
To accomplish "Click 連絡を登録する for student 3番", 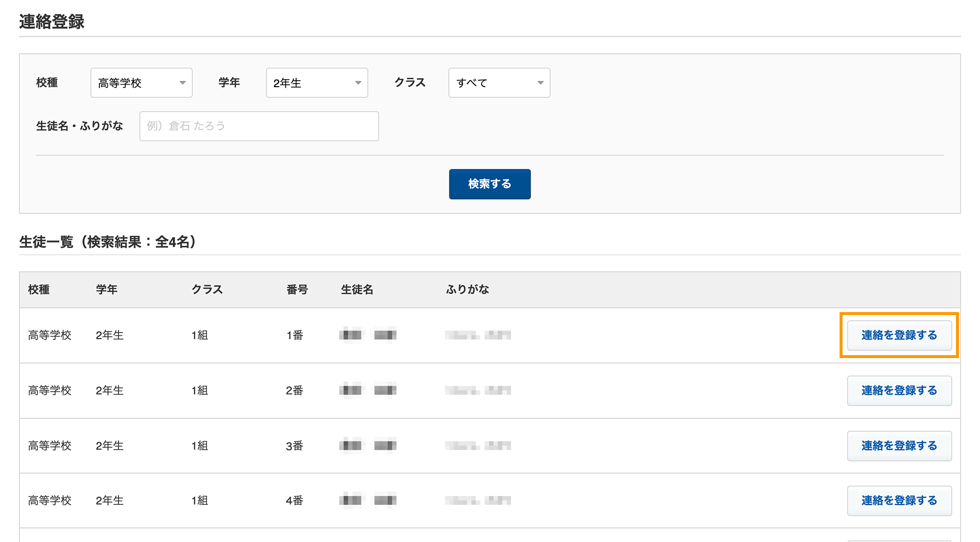I will (899, 446).
